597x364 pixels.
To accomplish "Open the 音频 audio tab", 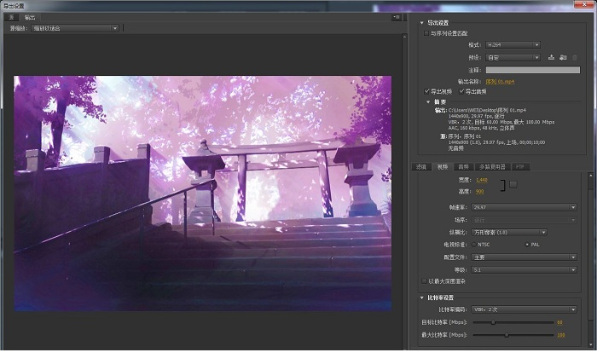I will click(x=463, y=167).
